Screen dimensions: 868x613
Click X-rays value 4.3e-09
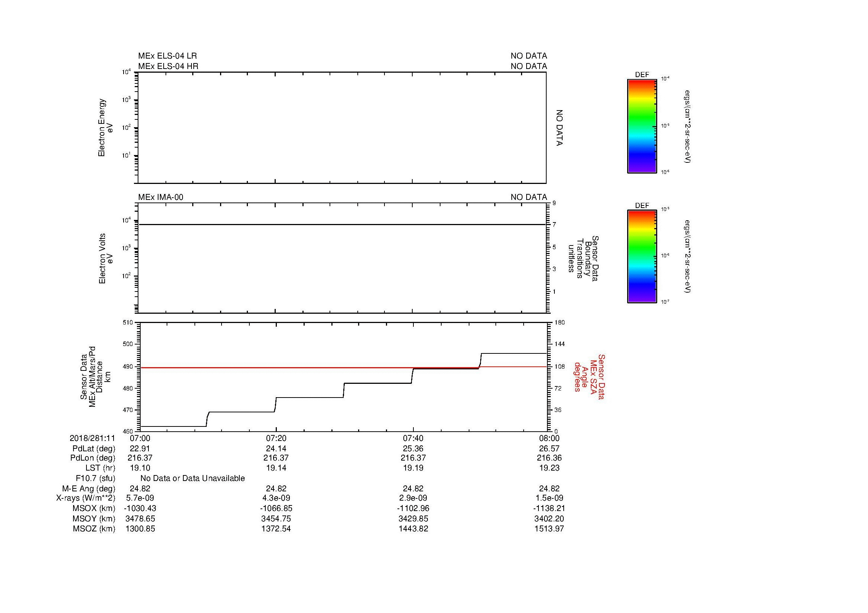[x=276, y=498]
